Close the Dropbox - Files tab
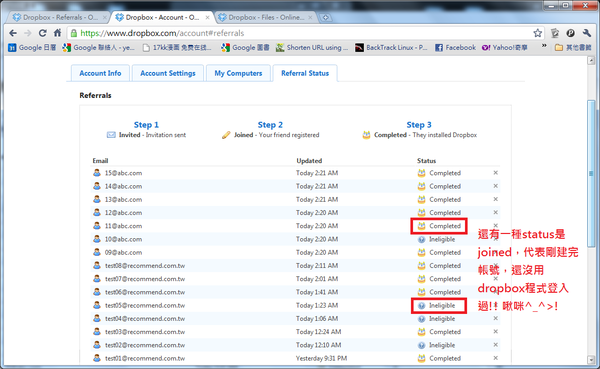The image size is (600, 369). pos(310,17)
